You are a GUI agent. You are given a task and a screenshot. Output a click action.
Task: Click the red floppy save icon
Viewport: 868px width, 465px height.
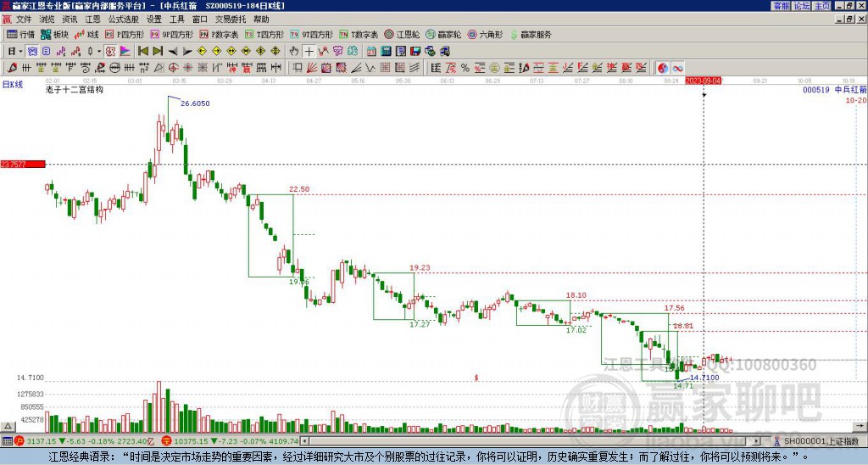[415, 52]
